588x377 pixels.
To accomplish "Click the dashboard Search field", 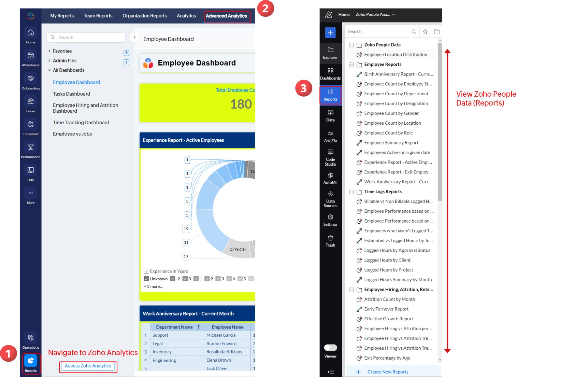I will pos(86,38).
